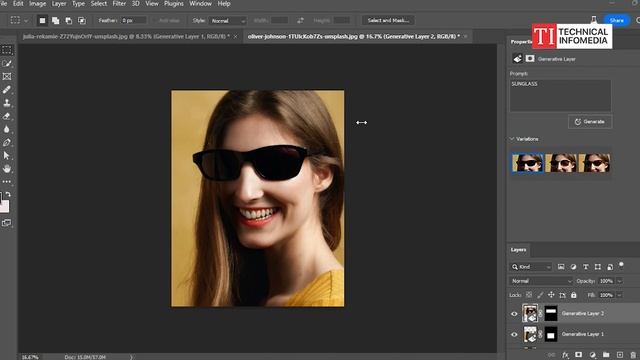Open the blend mode dropdown set to Normal

point(541,281)
